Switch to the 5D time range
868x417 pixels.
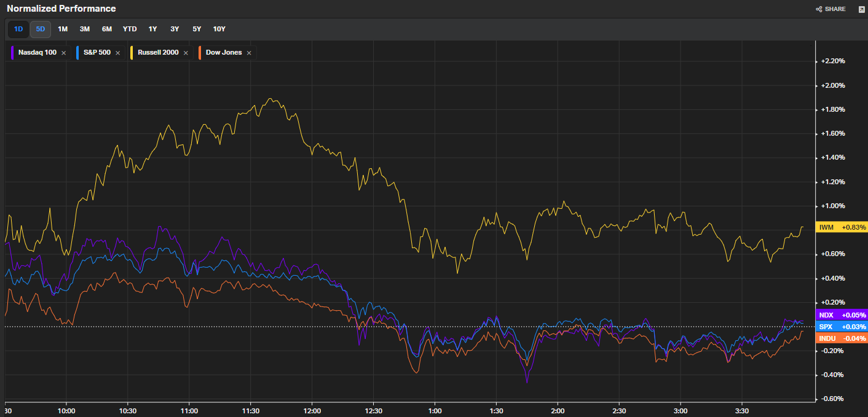coord(41,29)
